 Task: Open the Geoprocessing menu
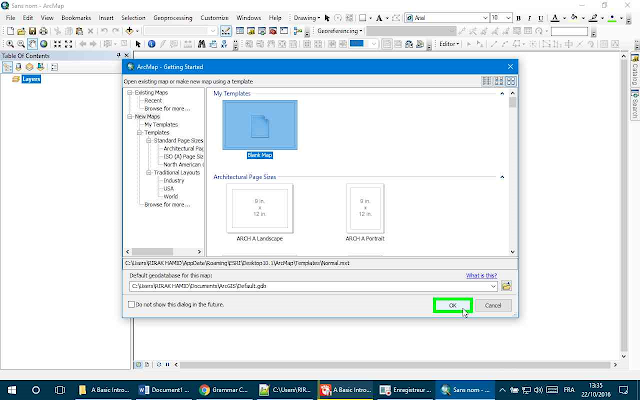[x=173, y=18]
